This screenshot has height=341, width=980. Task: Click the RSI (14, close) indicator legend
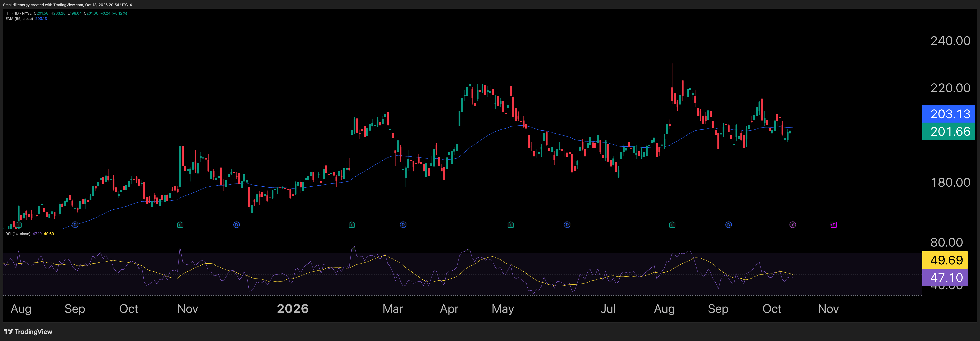tap(18, 234)
